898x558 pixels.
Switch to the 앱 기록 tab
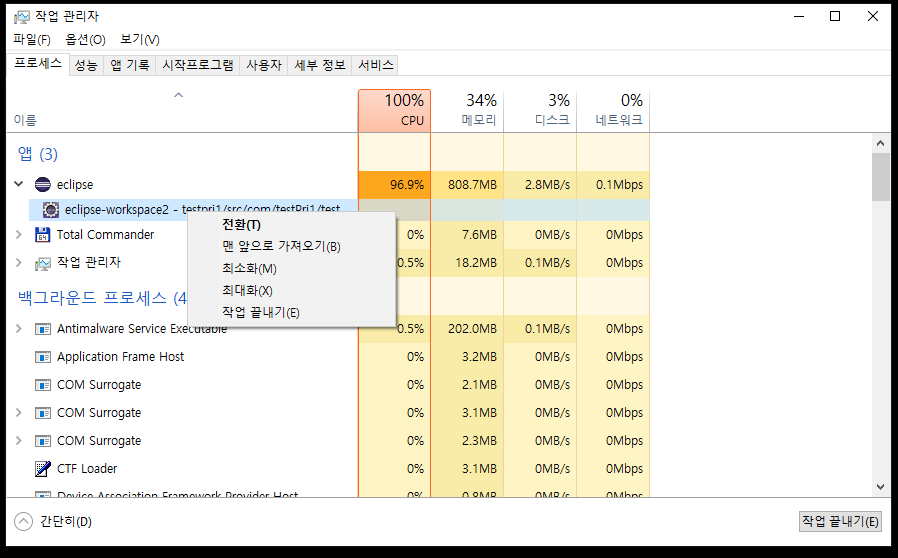[x=130, y=65]
